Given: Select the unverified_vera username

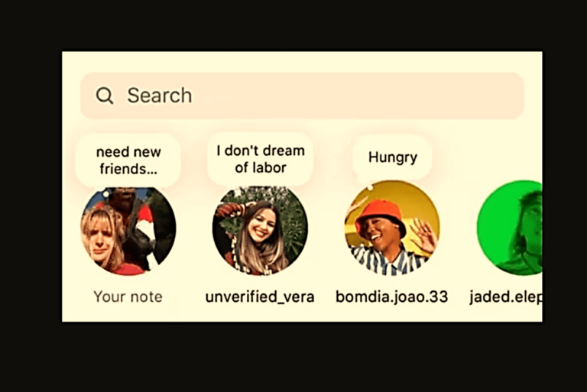Looking at the screenshot, I should [260, 296].
